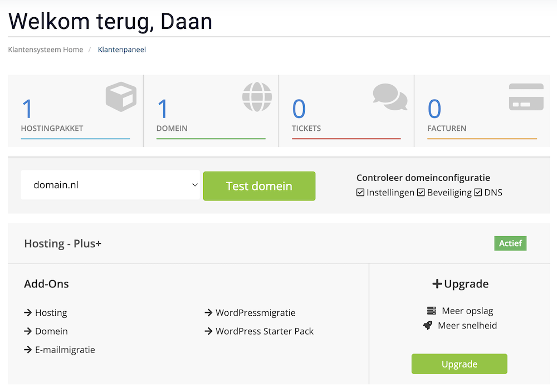Open the E-mailmigratie add-on link

point(65,350)
